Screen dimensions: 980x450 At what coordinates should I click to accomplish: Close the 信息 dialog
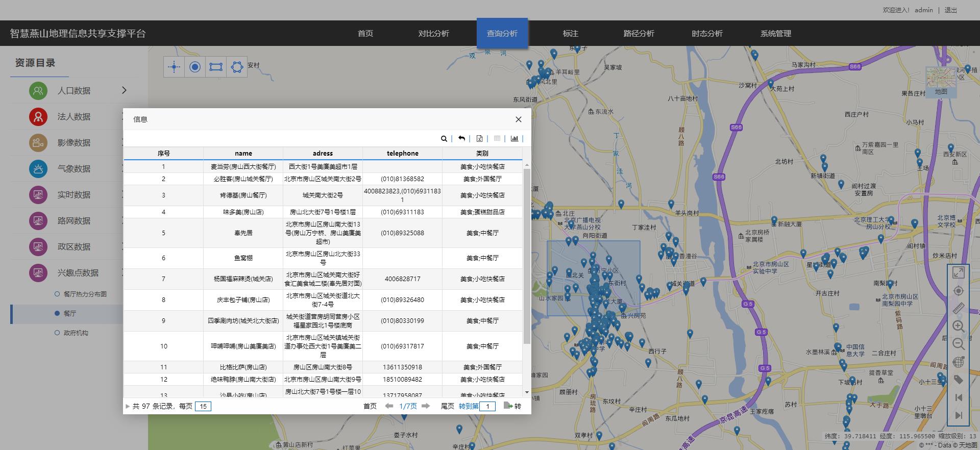pos(519,119)
